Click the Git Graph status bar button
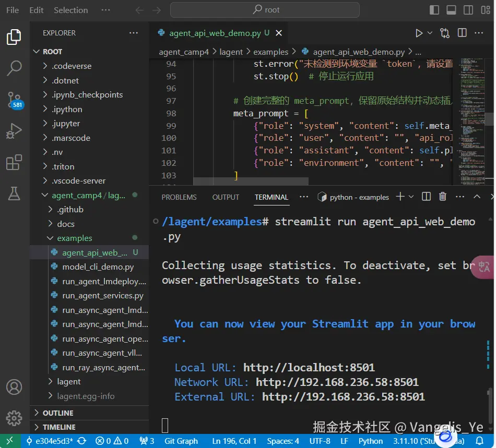 click(x=181, y=441)
